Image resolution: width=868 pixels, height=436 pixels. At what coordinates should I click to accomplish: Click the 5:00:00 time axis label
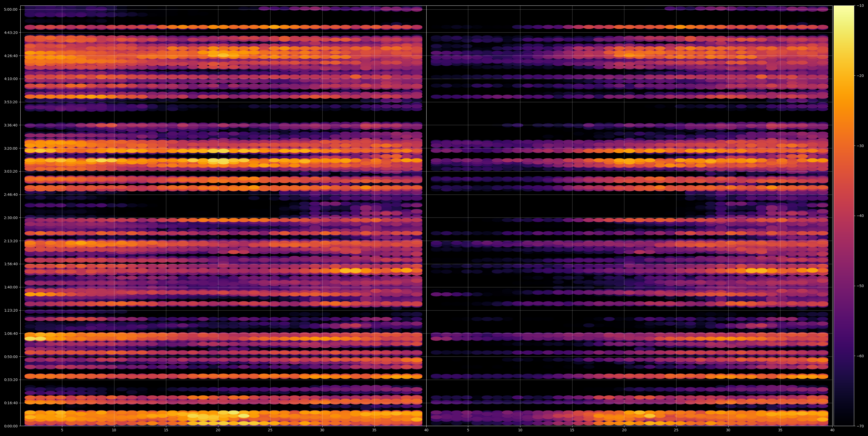[10, 9]
